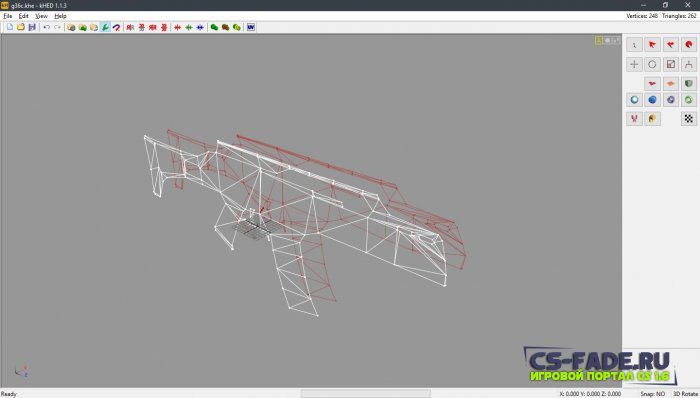Open the View menu

(x=42, y=16)
